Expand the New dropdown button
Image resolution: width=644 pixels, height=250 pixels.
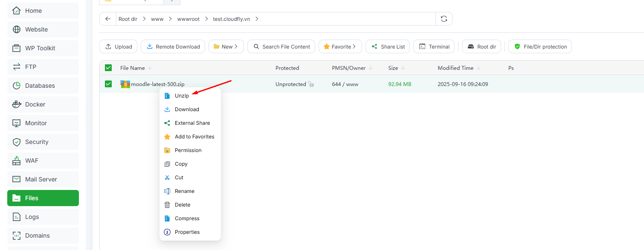click(x=226, y=47)
